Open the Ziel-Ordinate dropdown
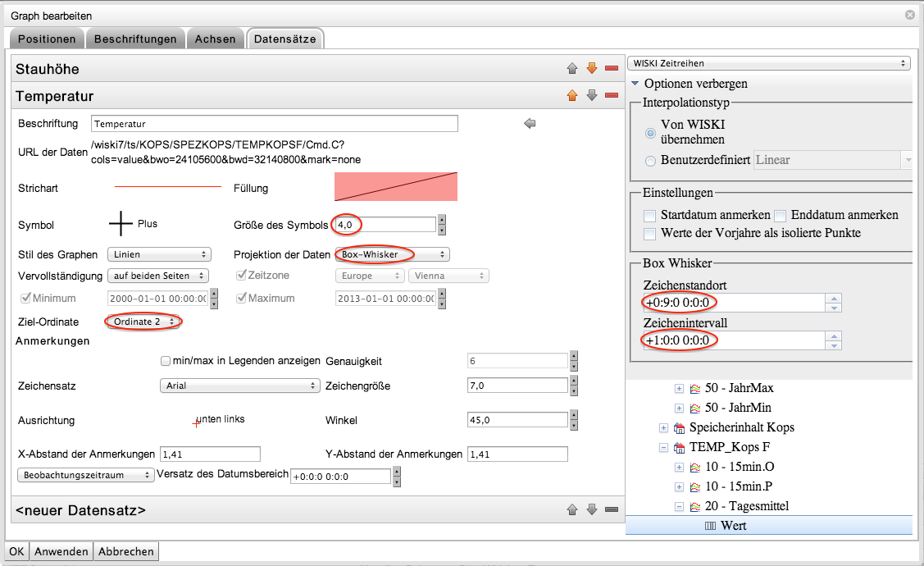The height and width of the screenshot is (566, 924). coord(143,322)
